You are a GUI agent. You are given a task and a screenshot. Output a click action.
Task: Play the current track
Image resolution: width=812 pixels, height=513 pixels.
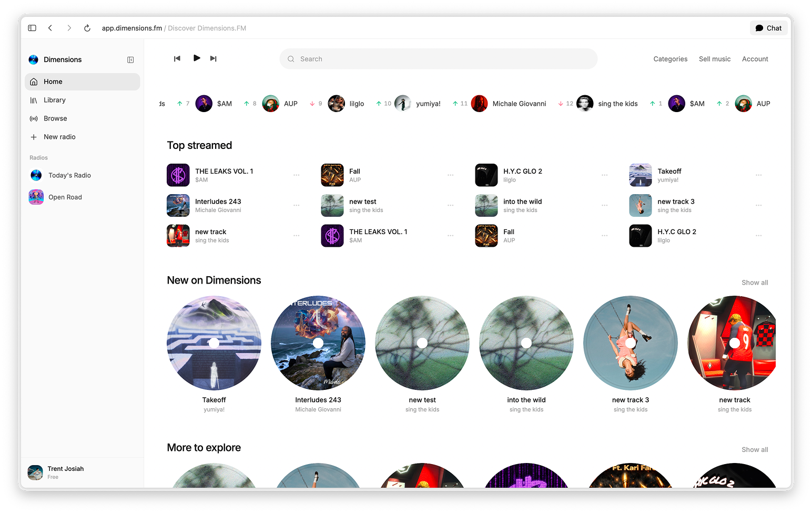197,58
